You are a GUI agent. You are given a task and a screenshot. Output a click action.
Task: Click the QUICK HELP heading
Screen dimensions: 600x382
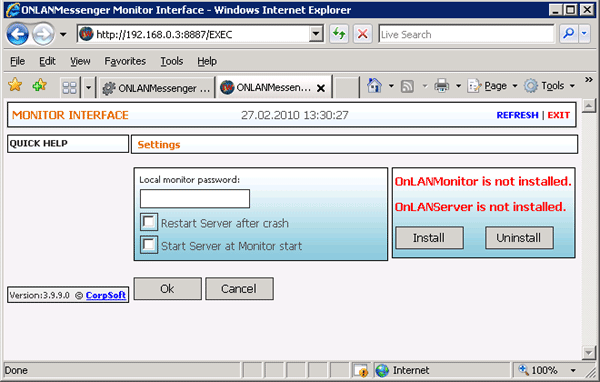point(39,144)
